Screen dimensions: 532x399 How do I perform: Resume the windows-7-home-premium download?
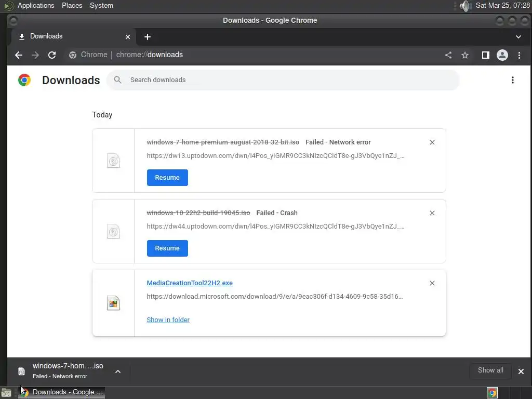point(167,178)
